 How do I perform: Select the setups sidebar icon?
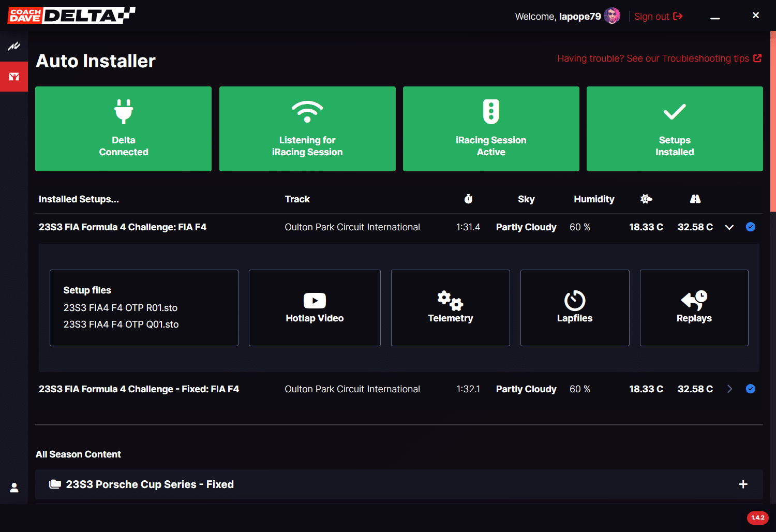(x=14, y=77)
